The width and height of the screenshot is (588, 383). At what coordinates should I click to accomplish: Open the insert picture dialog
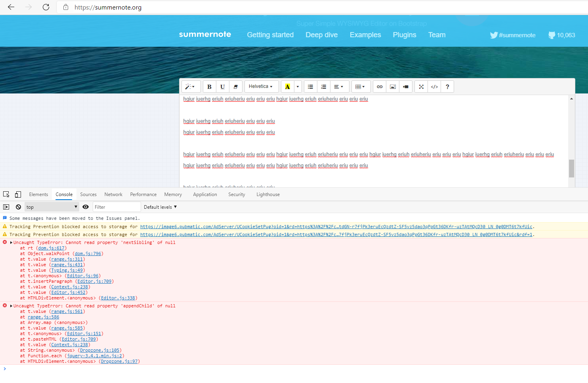pyautogui.click(x=393, y=86)
